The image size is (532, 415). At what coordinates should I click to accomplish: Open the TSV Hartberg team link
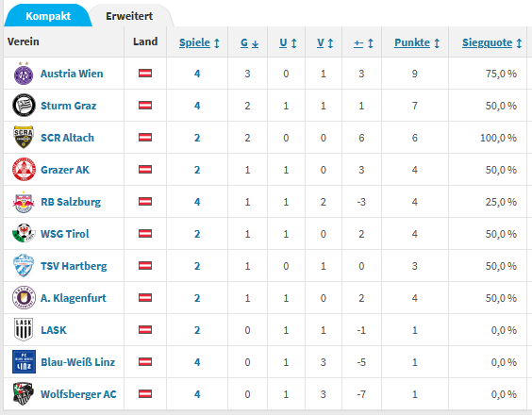click(74, 266)
